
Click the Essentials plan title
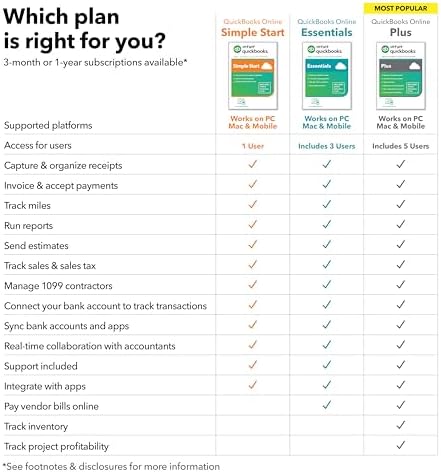click(x=327, y=32)
